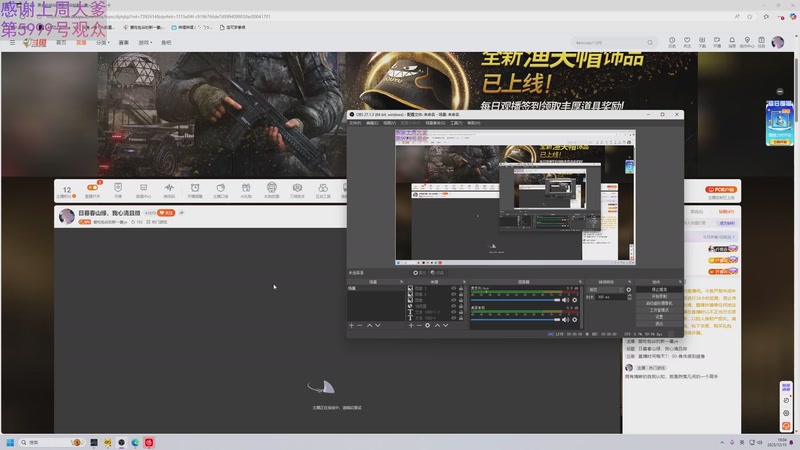Open the history clock icon in Douyu header
Viewport: 800px width, 450px height.
pos(672,40)
